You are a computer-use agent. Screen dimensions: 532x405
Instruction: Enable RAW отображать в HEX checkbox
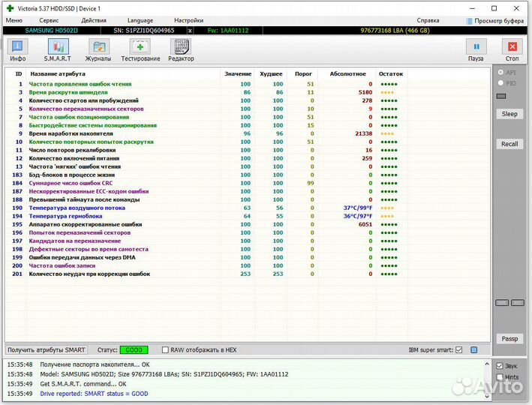pos(166,350)
